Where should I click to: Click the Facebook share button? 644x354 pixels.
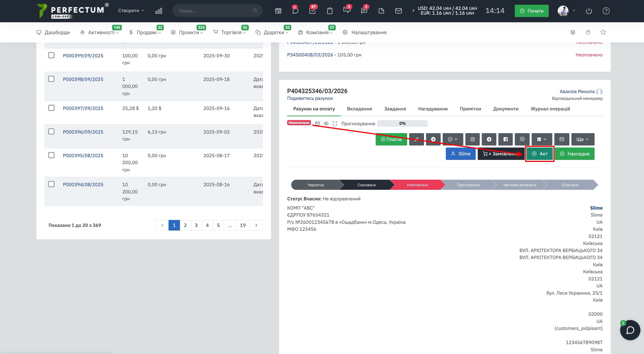(505, 139)
